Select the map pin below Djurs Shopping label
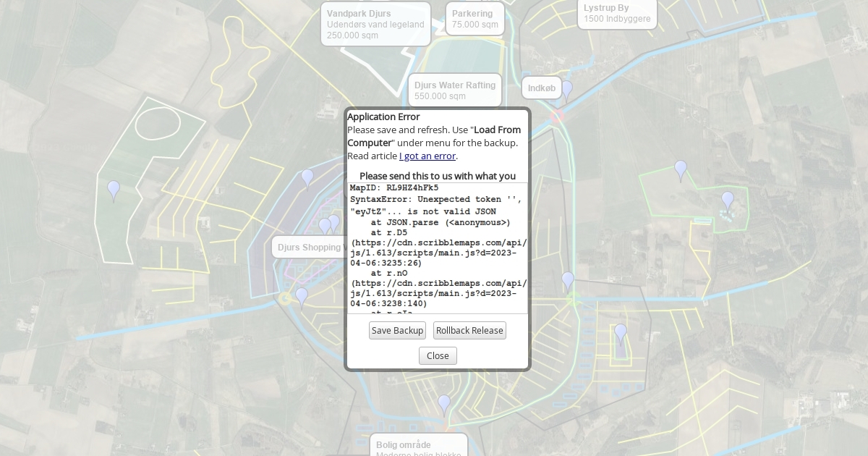Screen dimensions: 868x456 302,297
